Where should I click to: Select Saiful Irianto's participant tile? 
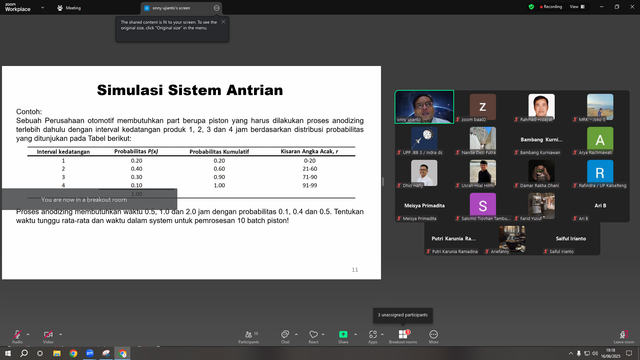point(571,239)
